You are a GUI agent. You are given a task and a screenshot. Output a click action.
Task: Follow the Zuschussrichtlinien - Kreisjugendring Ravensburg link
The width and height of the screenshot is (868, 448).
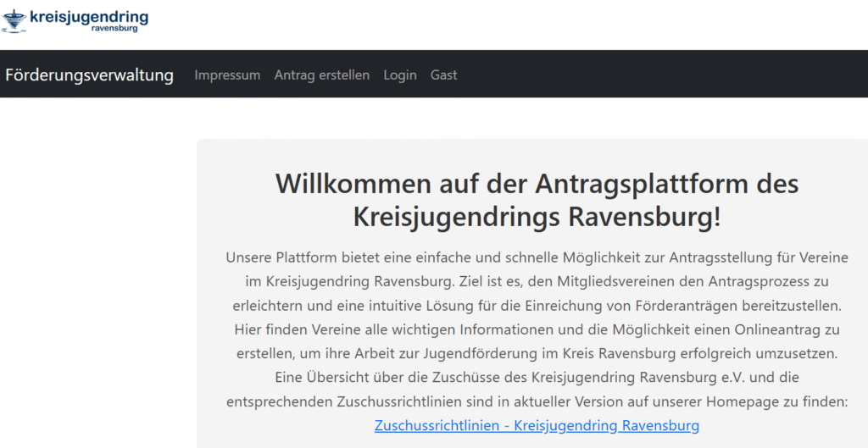coord(537,426)
